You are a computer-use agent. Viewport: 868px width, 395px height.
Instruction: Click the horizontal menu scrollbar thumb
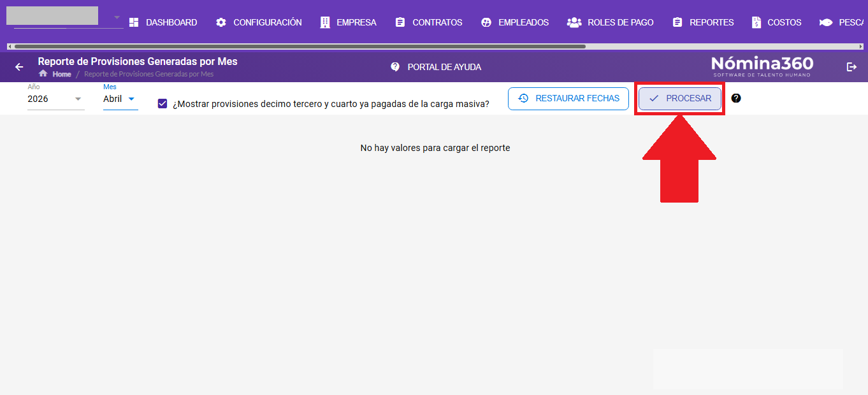click(x=300, y=47)
